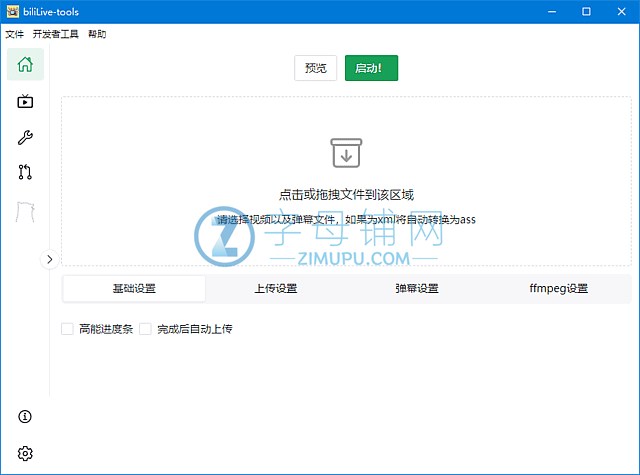Image resolution: width=640 pixels, height=475 pixels.
Task: Open the wrench tools page
Action: (x=25, y=137)
